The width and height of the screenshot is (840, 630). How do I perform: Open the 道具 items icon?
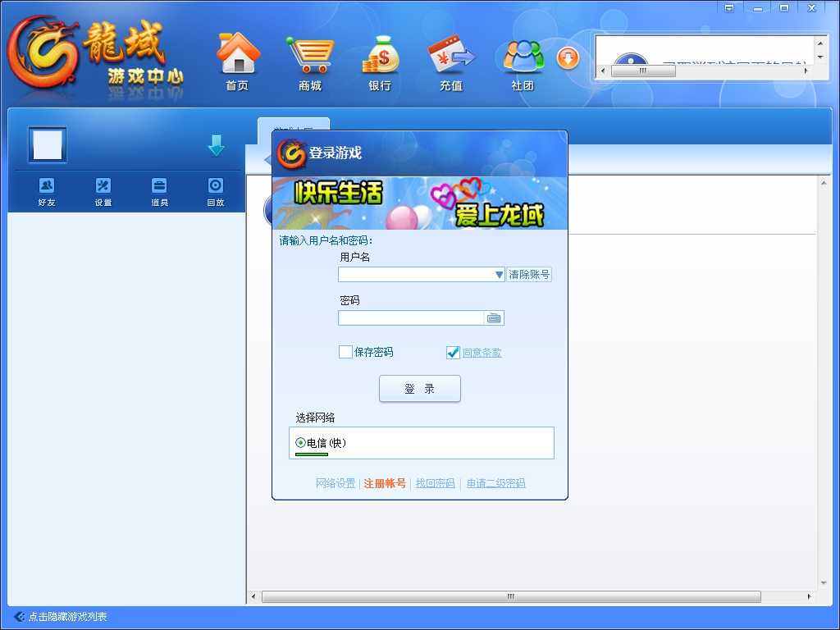point(159,191)
